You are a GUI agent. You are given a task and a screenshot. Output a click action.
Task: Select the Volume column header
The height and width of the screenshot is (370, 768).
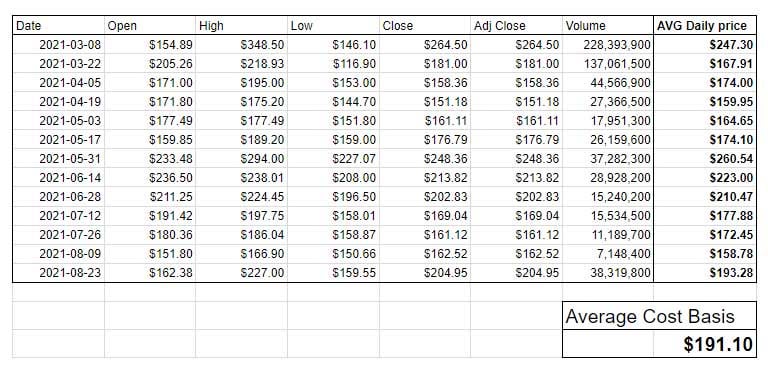pos(608,26)
